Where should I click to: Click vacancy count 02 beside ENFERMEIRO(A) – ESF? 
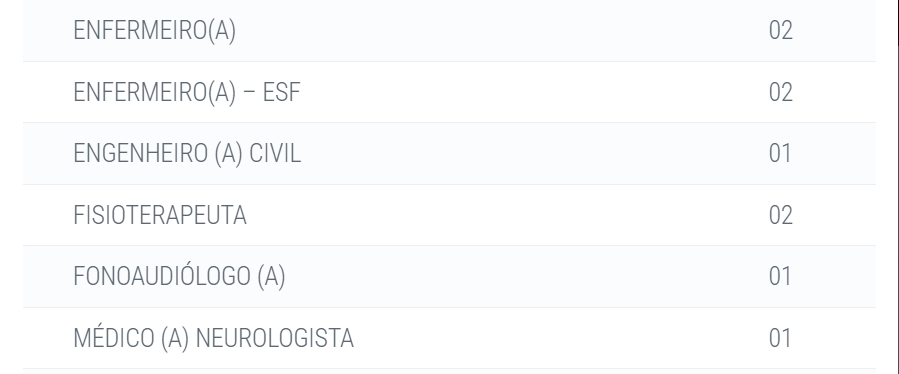tap(780, 92)
